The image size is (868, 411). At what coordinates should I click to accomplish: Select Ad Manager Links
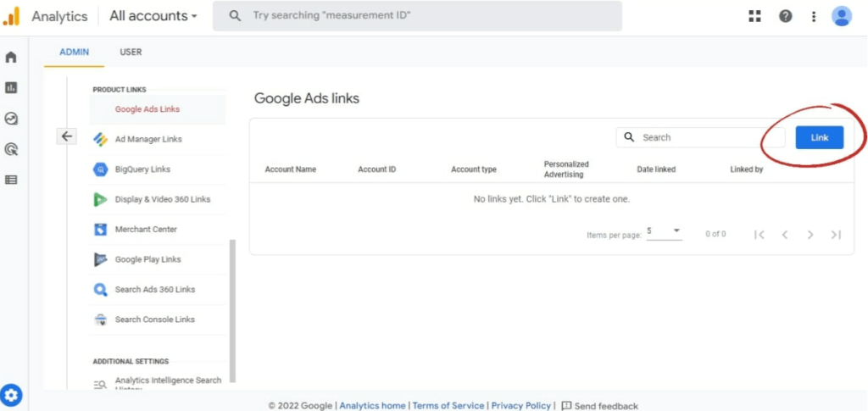click(157, 139)
